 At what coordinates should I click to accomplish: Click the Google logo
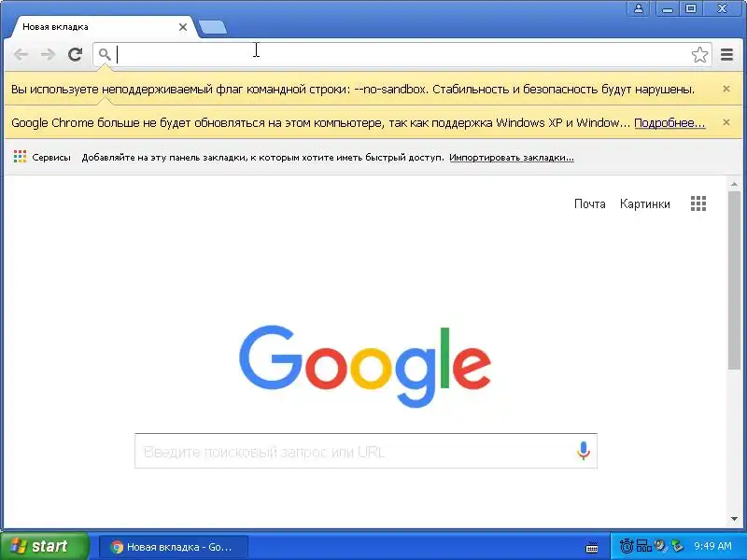[x=365, y=366]
